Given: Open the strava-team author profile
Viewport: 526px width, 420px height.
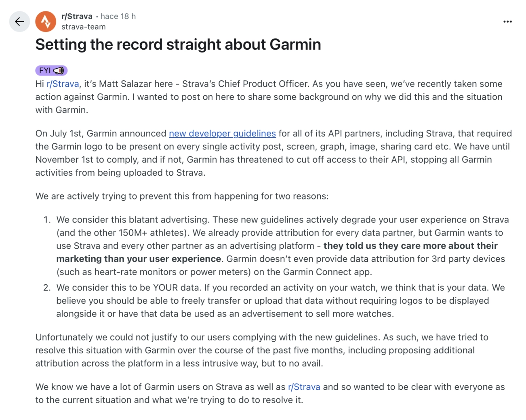Looking at the screenshot, I should [83, 27].
